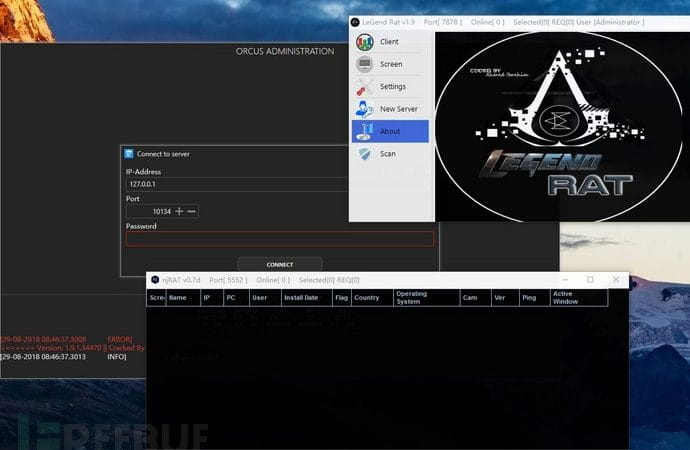Screen dimensions: 690x450
Task: Click the PC column header in njRAT
Action: (x=236, y=298)
